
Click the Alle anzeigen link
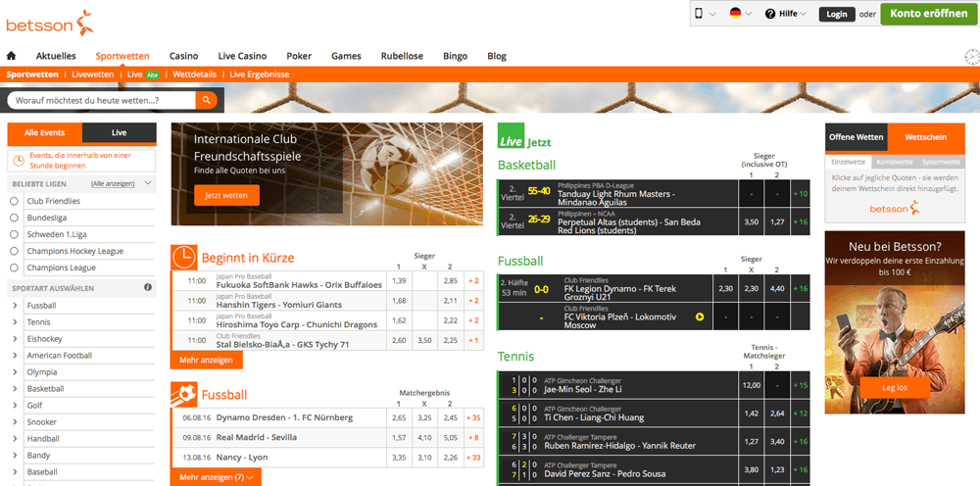(113, 183)
